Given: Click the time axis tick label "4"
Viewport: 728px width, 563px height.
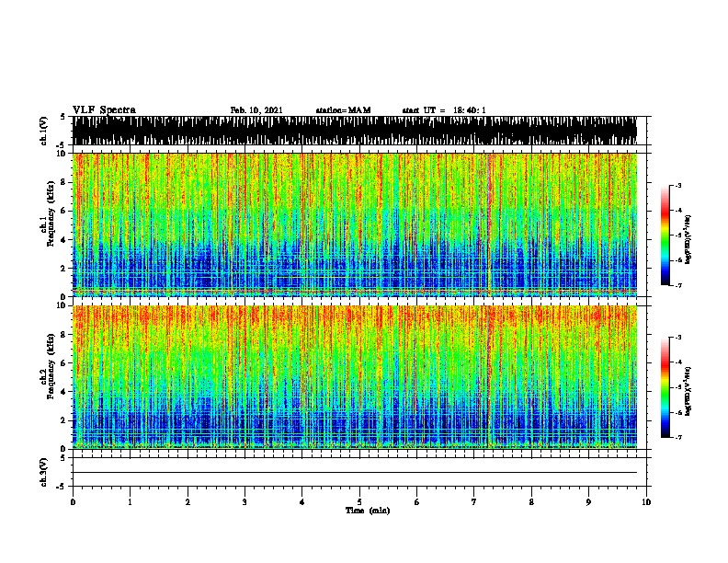Looking at the screenshot, I should (301, 502).
